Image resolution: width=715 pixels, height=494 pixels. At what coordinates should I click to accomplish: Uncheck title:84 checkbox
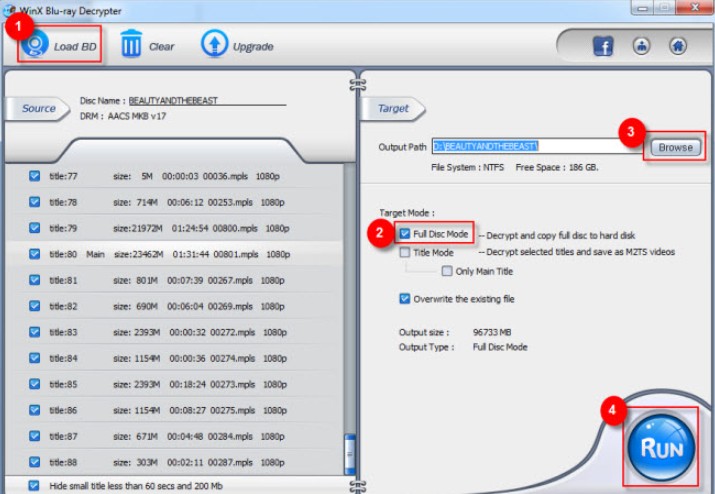click(34, 358)
